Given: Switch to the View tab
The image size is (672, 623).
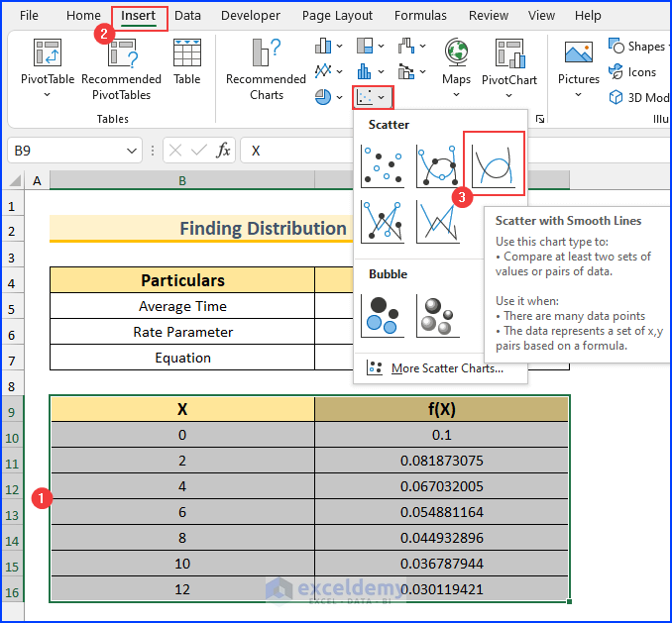Looking at the screenshot, I should [x=541, y=16].
